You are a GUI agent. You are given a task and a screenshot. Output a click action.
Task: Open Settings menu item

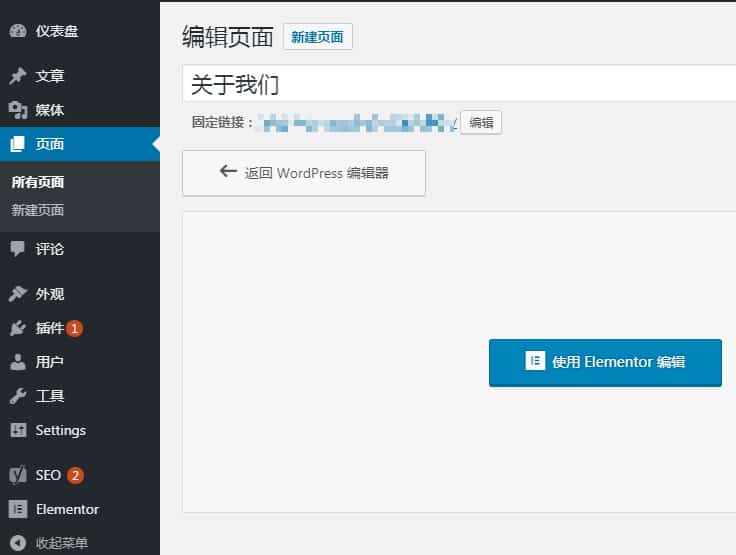click(61, 431)
